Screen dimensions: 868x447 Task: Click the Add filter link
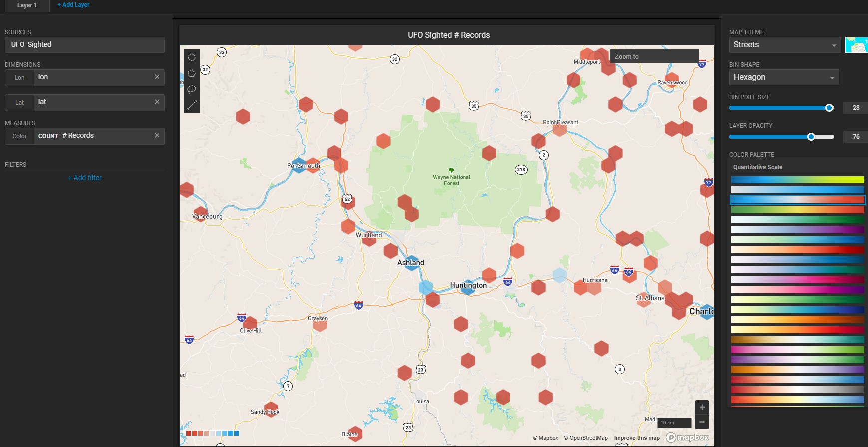click(x=85, y=178)
